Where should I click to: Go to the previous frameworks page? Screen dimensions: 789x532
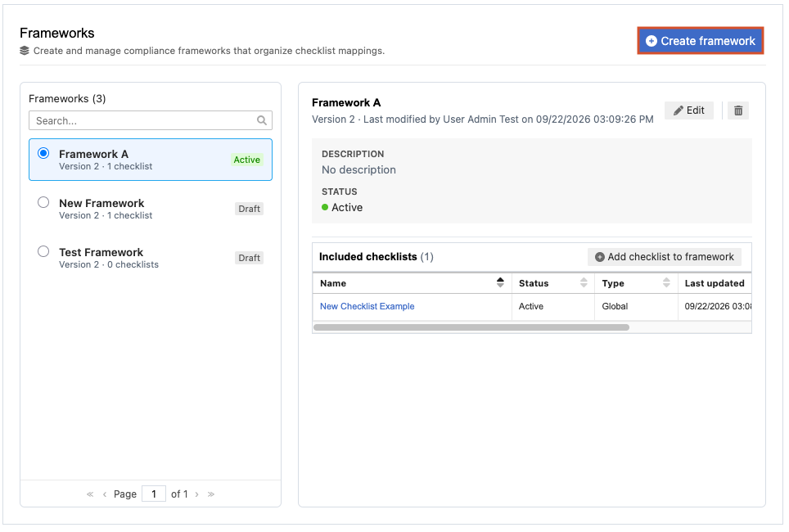click(x=105, y=494)
